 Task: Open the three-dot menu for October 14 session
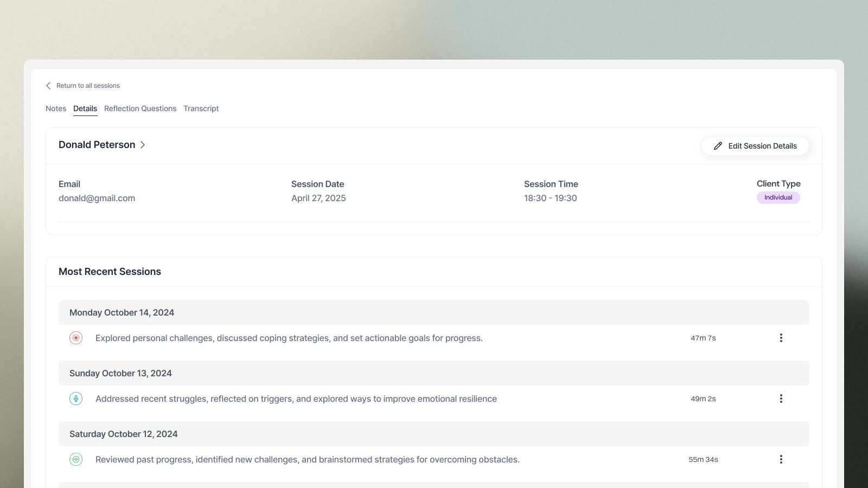[x=781, y=337]
